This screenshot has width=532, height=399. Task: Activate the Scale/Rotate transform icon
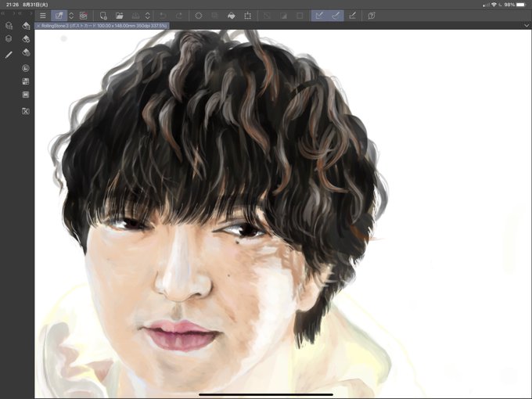pos(248,16)
